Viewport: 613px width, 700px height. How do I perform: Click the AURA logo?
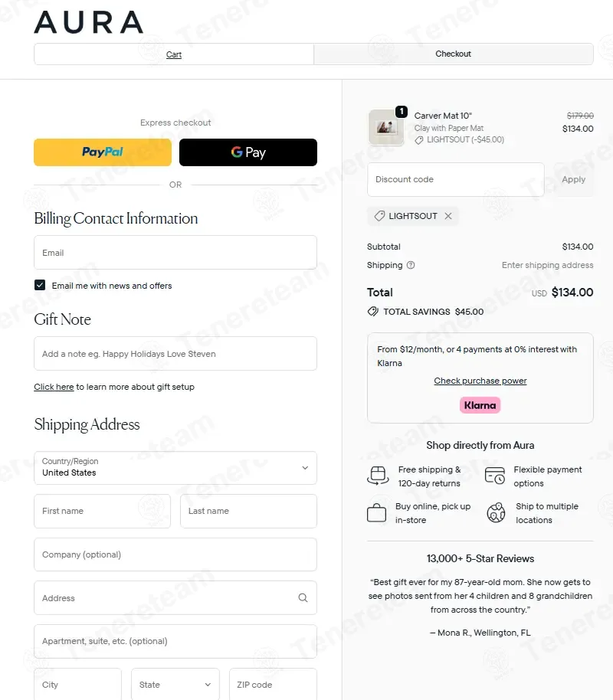pos(88,22)
